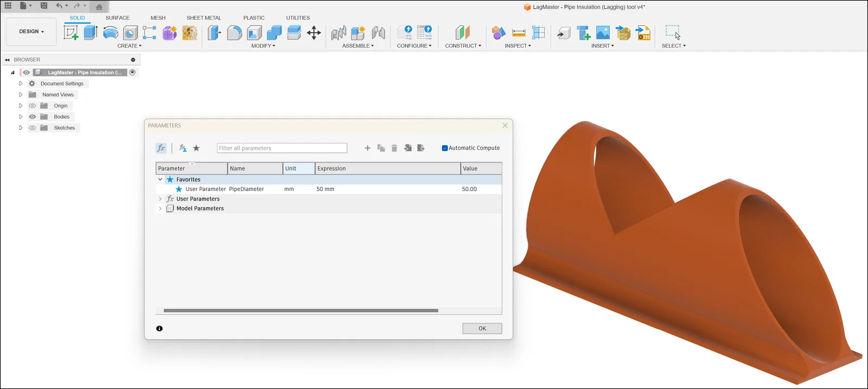Viewport: 868px width, 389px height.
Task: Toggle Bodies folder visibility eye
Action: (33, 117)
